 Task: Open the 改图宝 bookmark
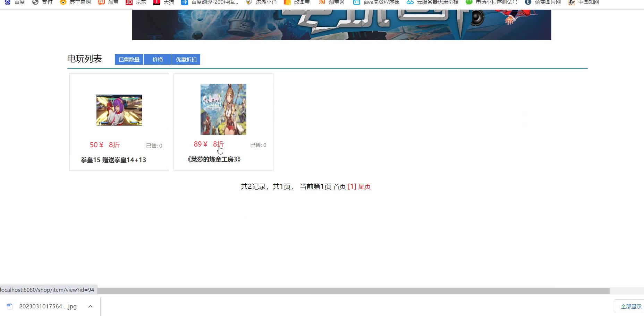pyautogui.click(x=297, y=2)
